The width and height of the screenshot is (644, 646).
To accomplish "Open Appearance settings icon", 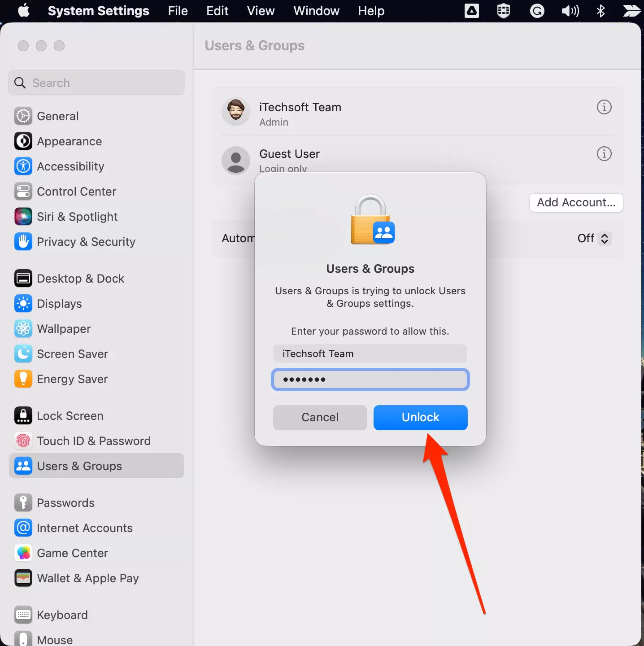I will (23, 141).
